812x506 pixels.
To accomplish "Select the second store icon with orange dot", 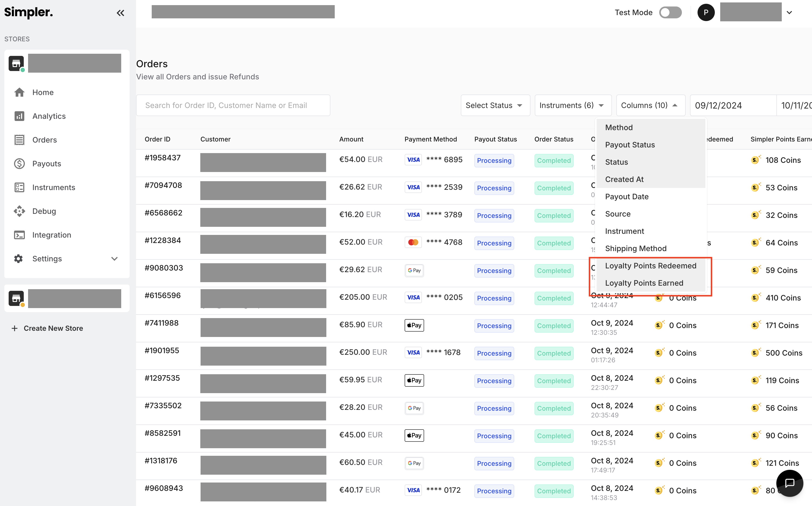I will point(16,298).
